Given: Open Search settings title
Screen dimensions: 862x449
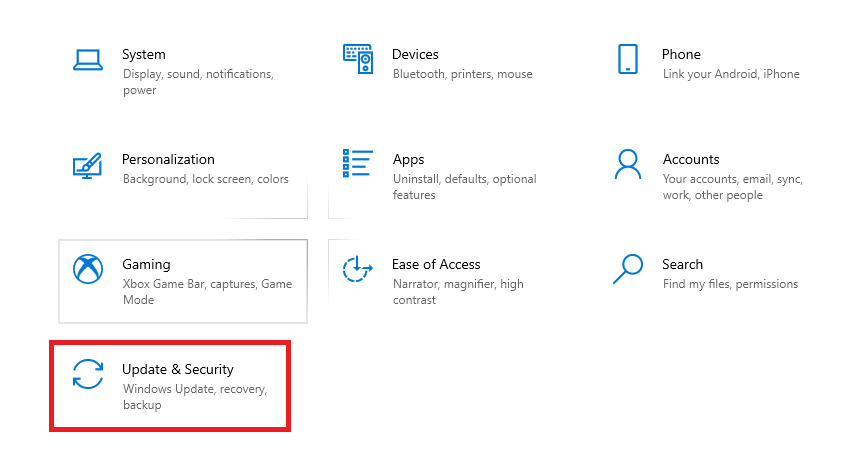Looking at the screenshot, I should coord(682,264).
